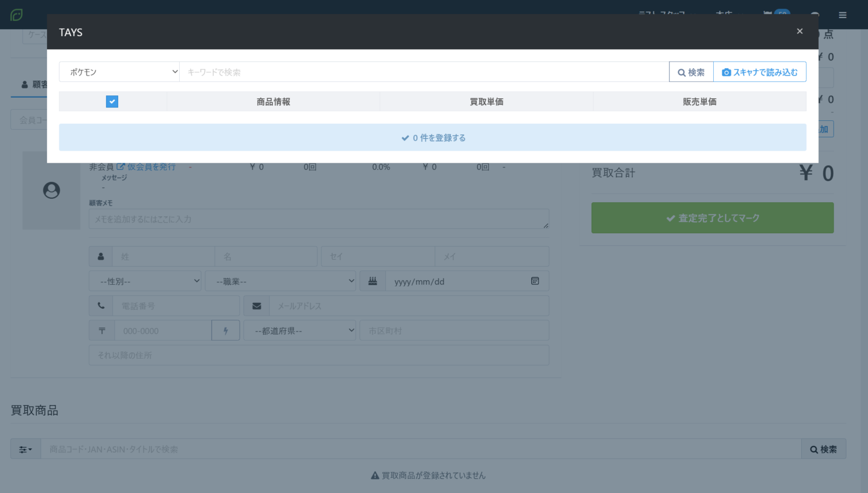Click the customer memo input field
Viewport: 868px width, 493px height.
tap(319, 219)
